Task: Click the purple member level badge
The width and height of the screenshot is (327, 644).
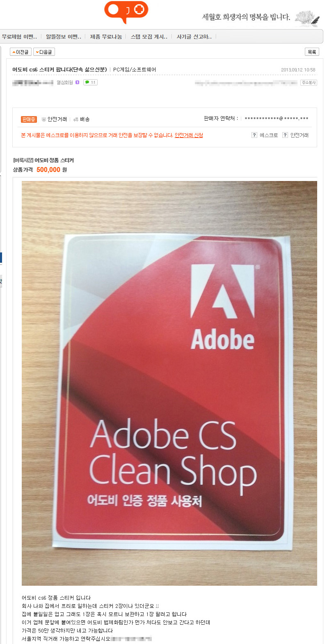Action: [x=77, y=83]
